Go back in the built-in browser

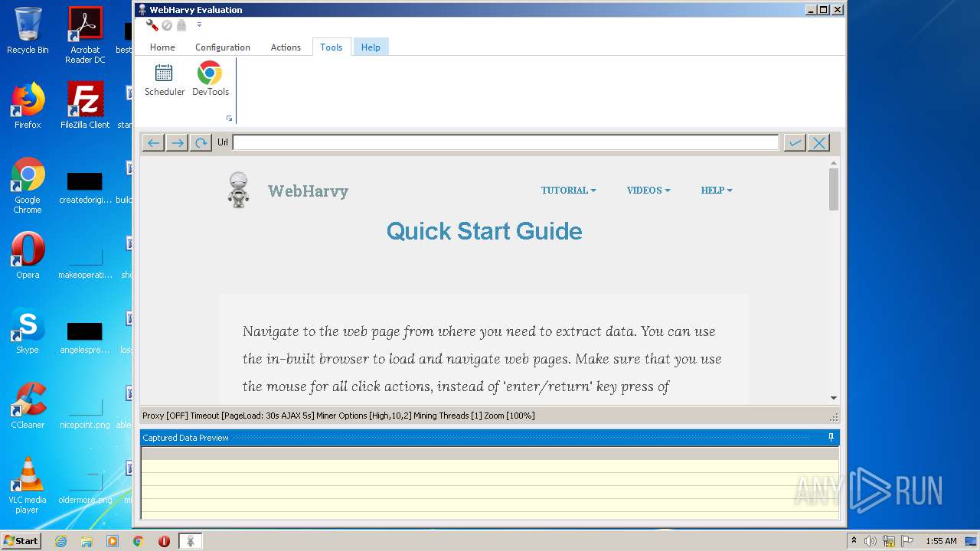point(153,142)
